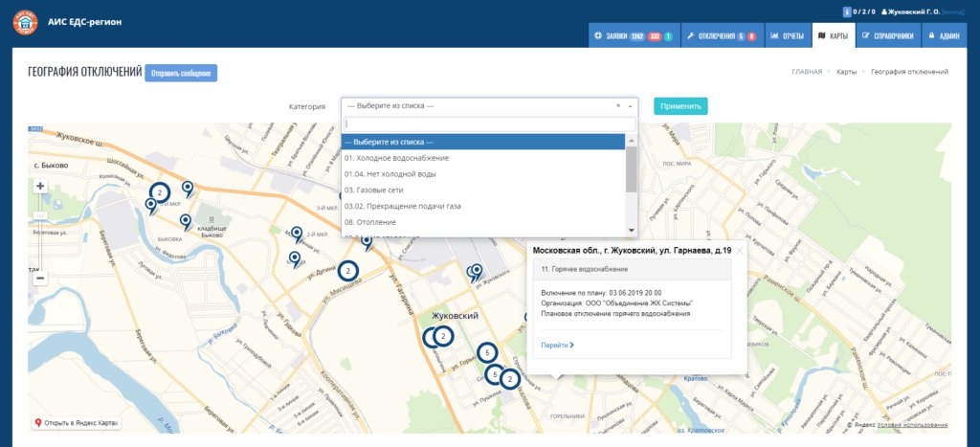Click the dropdown list scrollbar down arrow
The height and width of the screenshot is (447, 980).
(x=632, y=231)
